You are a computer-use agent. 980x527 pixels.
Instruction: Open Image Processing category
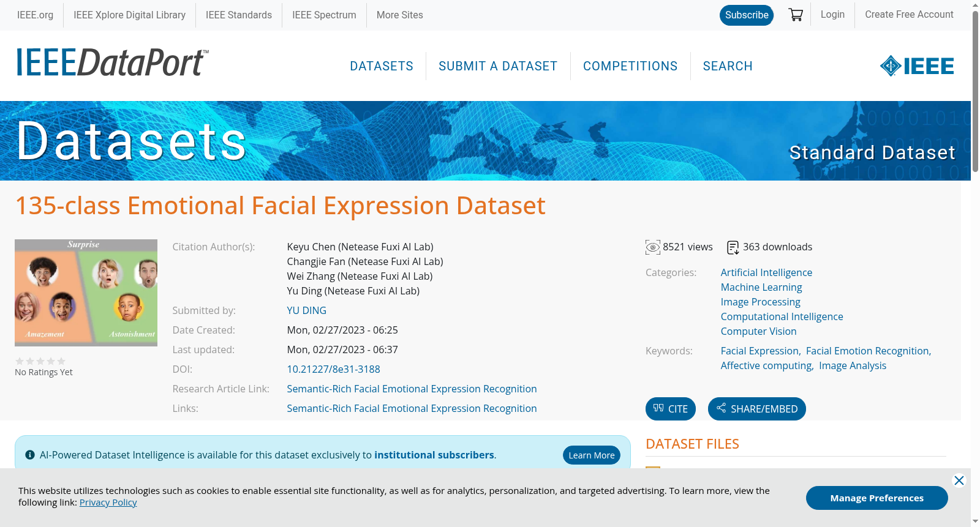[x=761, y=302]
